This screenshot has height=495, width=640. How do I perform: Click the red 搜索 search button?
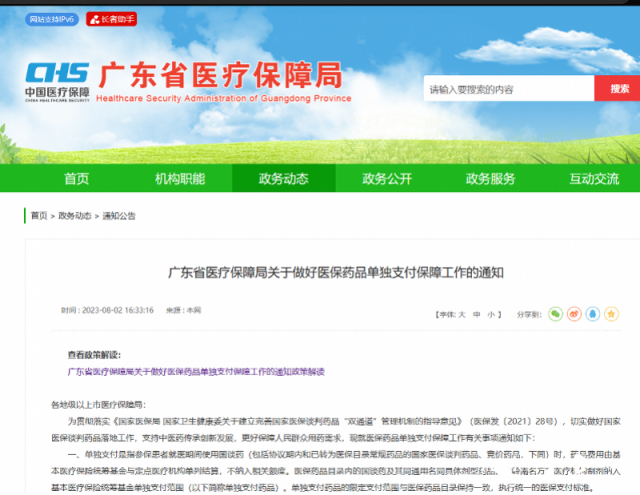(617, 89)
